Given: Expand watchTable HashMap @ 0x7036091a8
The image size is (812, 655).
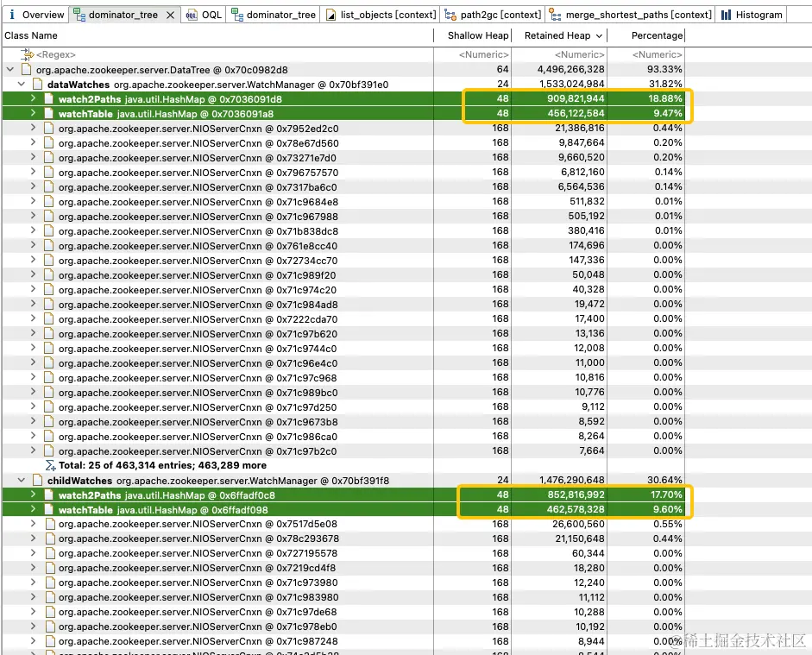Looking at the screenshot, I should pyautogui.click(x=33, y=112).
